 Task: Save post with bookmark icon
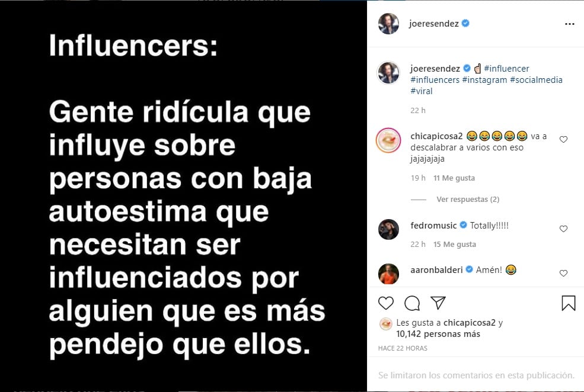(x=569, y=303)
